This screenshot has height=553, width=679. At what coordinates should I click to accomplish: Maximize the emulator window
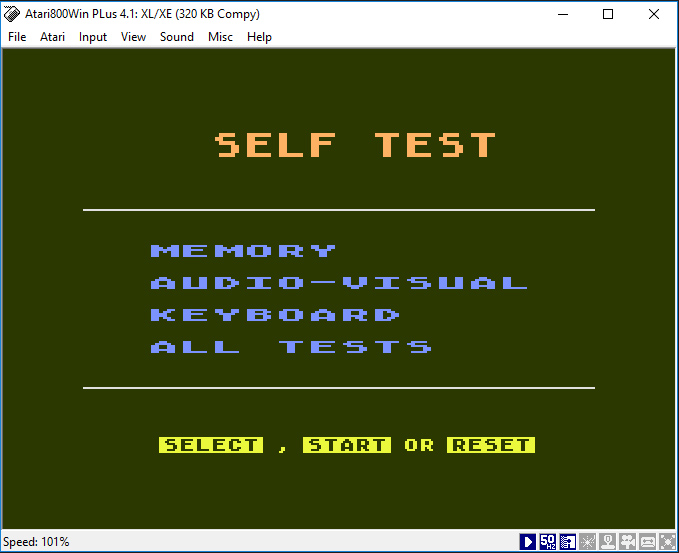tap(607, 14)
